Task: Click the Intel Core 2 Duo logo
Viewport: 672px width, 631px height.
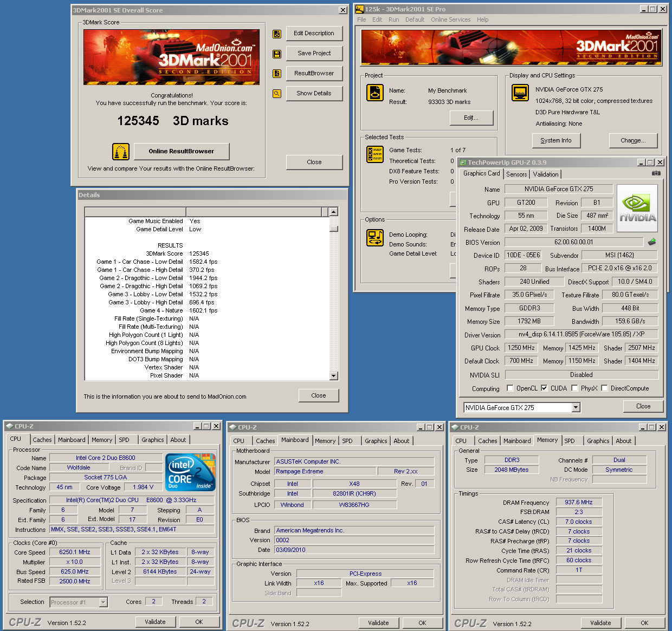Action: pos(191,472)
